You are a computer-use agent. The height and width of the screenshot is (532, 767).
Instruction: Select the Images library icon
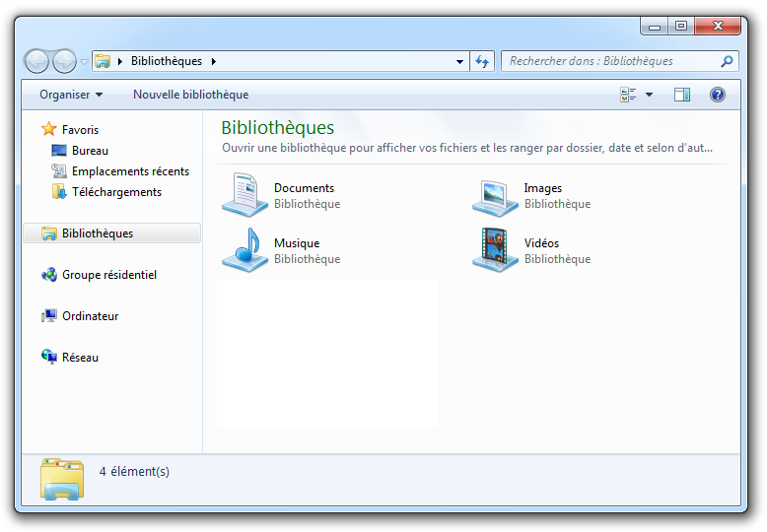(x=495, y=198)
